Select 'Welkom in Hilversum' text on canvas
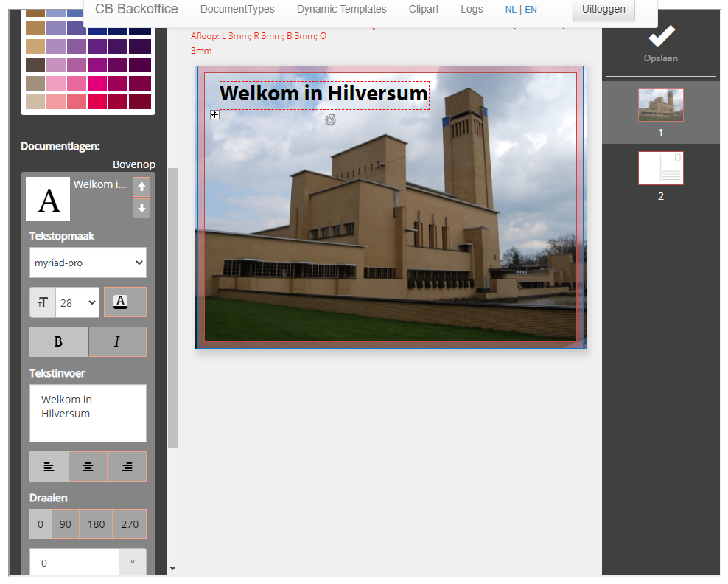Image resolution: width=728 pixels, height=584 pixels. tap(324, 94)
